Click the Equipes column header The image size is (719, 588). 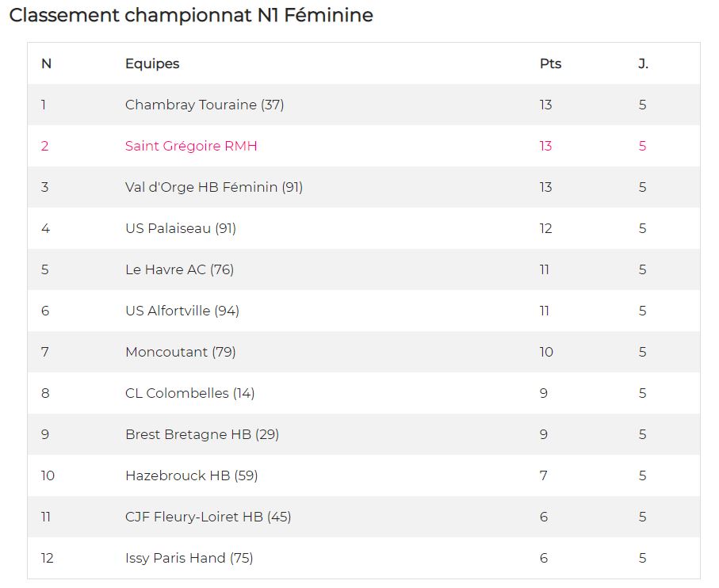[151, 63]
